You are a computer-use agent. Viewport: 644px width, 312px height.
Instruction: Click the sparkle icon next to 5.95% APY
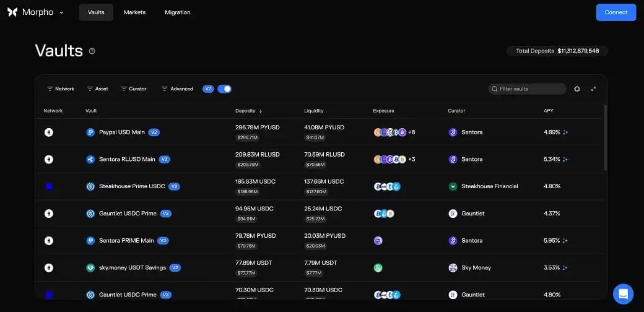coord(565,241)
